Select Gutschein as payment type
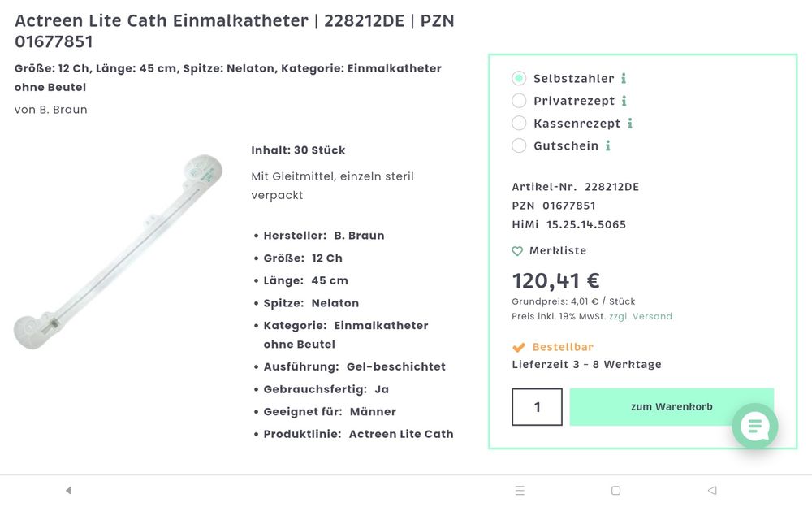Screen dimensions: 812x507 (519, 145)
